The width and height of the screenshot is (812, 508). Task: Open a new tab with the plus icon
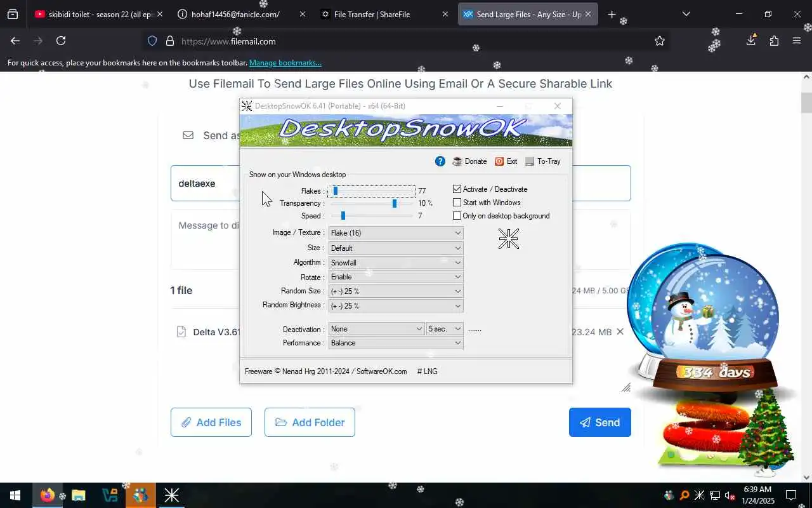point(612,14)
